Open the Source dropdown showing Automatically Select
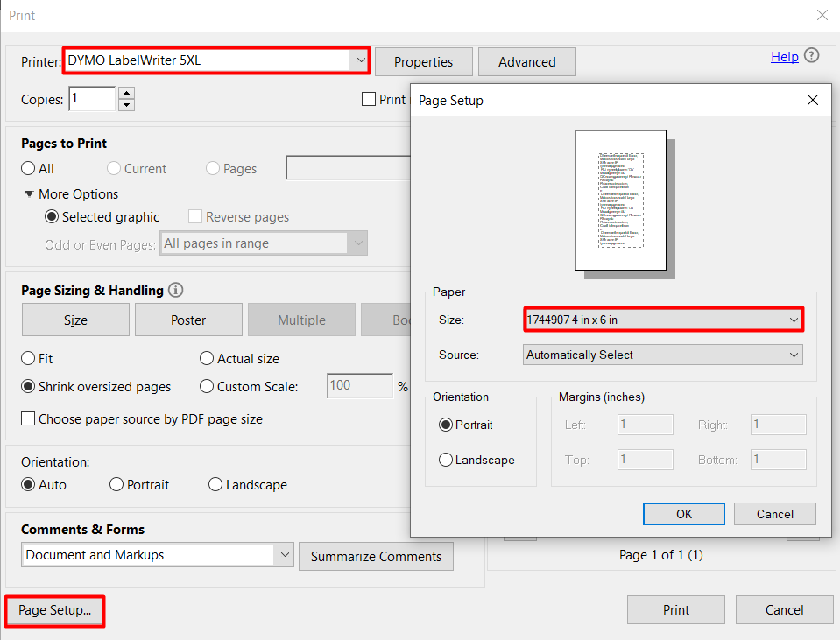This screenshot has width=840, height=640. pyautogui.click(x=792, y=355)
